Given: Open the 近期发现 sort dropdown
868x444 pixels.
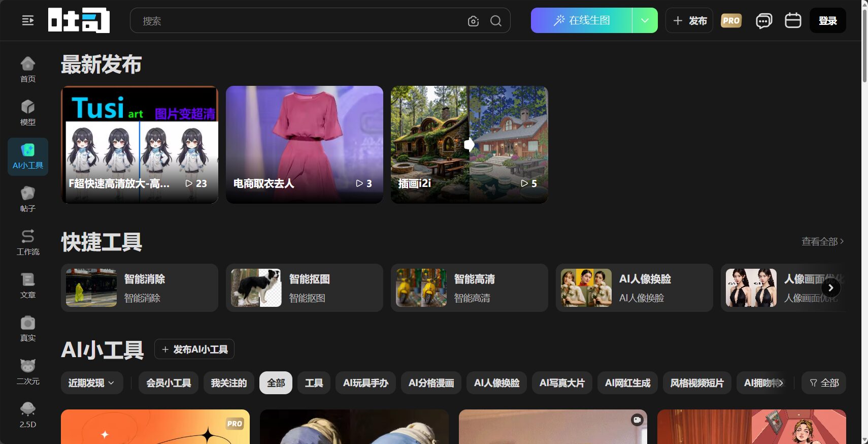Looking at the screenshot, I should (92, 383).
